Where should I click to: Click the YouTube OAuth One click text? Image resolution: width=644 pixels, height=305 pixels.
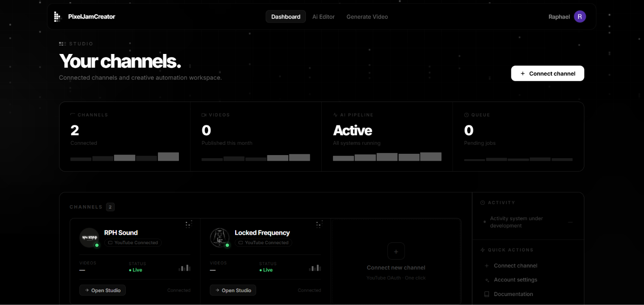tap(396, 278)
